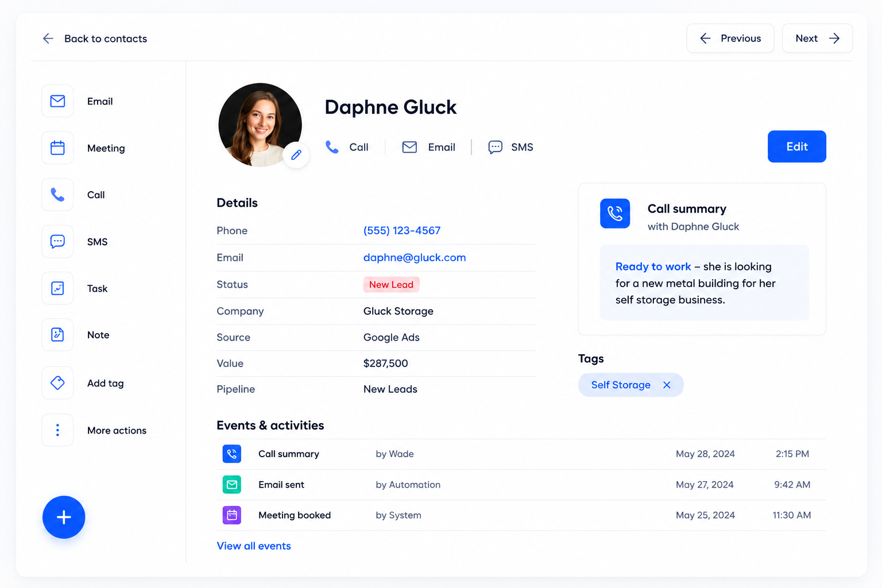This screenshot has width=882, height=588.
Task: Click the Events & activities heading
Action: 270,425
